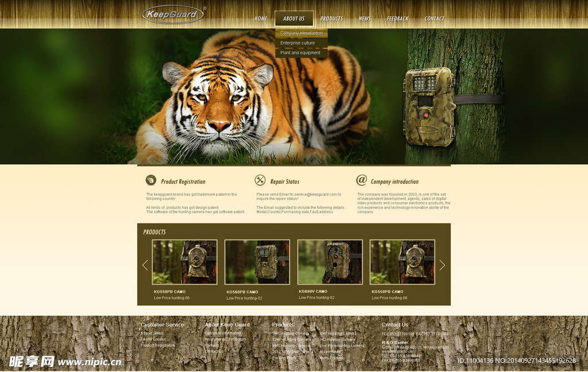Open the PRODUCTS menu item
Viewport: 588px width, 372px height.
coord(331,18)
